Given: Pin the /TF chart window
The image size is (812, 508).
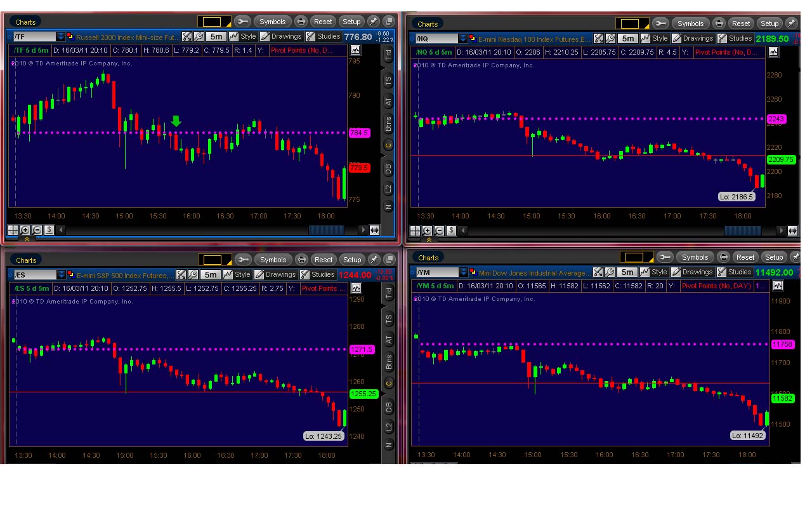Looking at the screenshot, I should (374, 22).
